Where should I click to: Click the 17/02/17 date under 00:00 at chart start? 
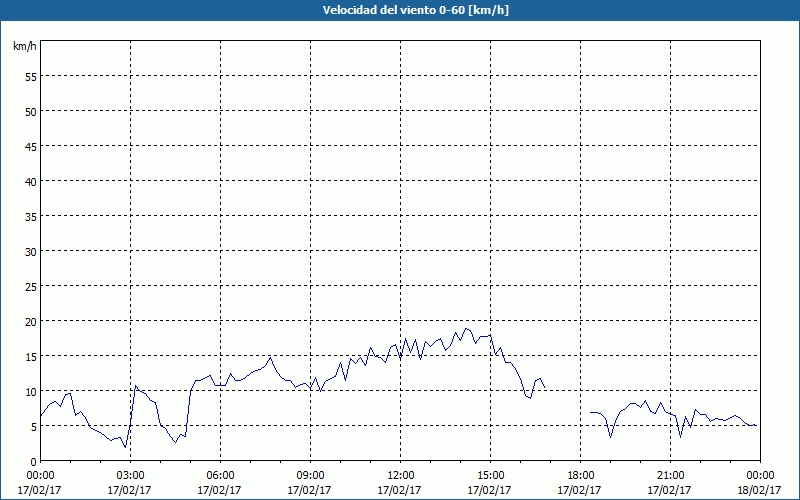pyautogui.click(x=39, y=490)
